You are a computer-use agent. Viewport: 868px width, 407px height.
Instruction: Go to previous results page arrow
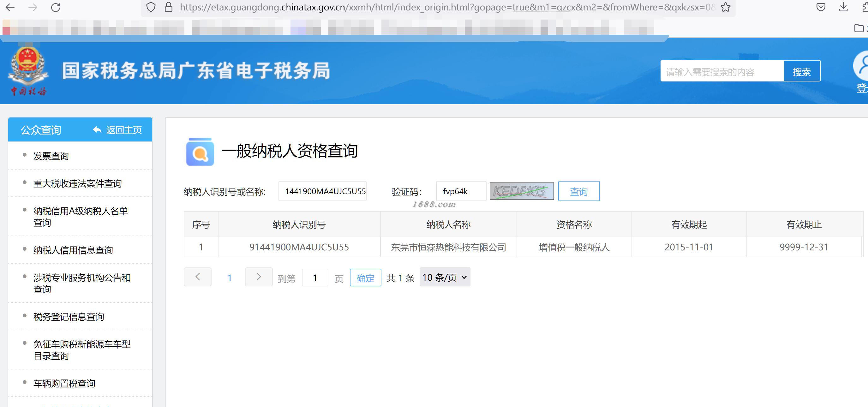pos(197,277)
